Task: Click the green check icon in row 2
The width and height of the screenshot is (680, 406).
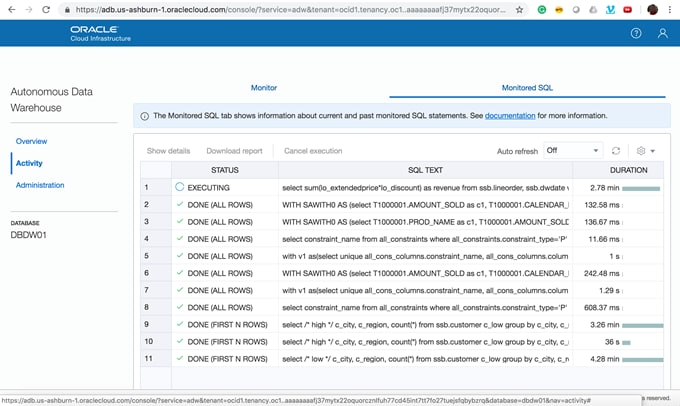Action: [x=180, y=204]
